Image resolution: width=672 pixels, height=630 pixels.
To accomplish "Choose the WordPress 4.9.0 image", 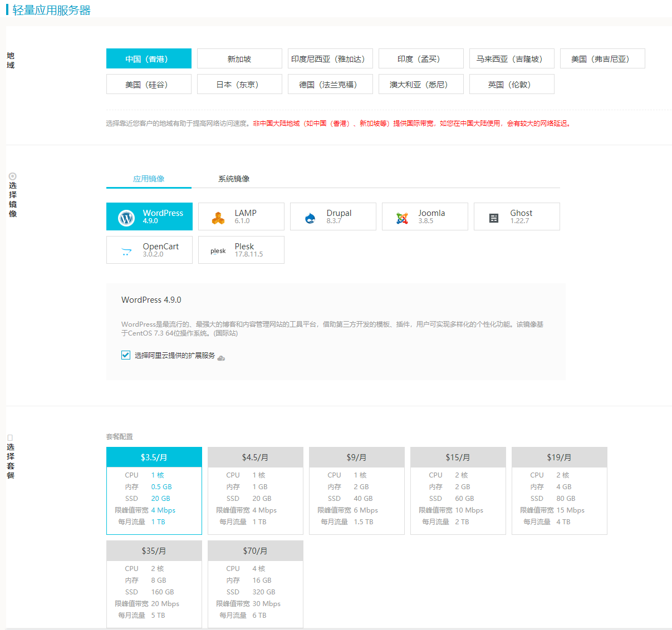I will tap(149, 216).
